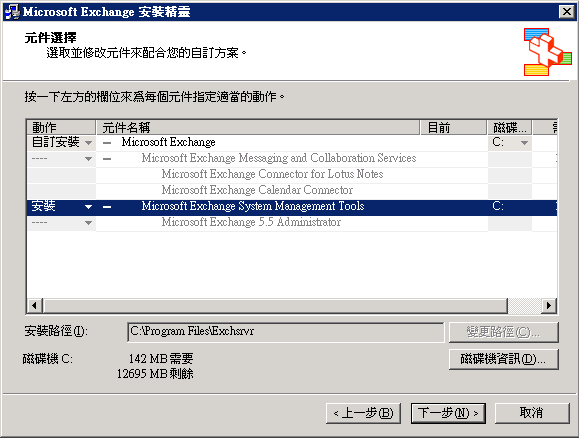
Task: Click the Exchange setup icon in title bar
Action: (x=12, y=11)
